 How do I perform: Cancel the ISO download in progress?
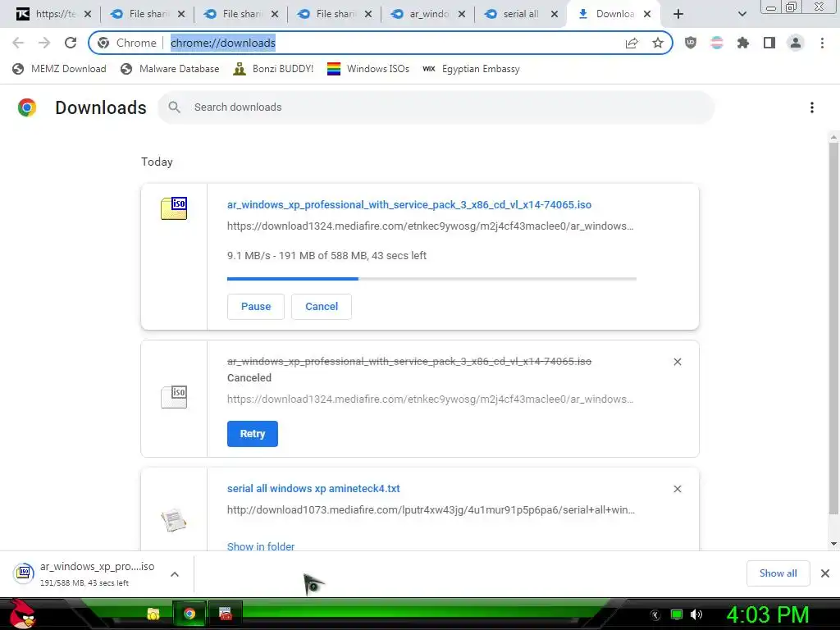[x=322, y=307]
